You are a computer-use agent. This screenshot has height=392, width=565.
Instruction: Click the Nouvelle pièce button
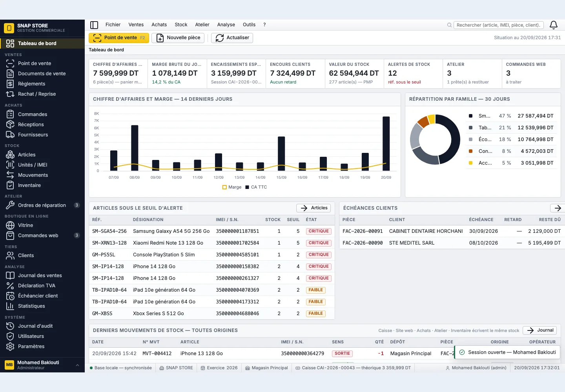tap(179, 38)
